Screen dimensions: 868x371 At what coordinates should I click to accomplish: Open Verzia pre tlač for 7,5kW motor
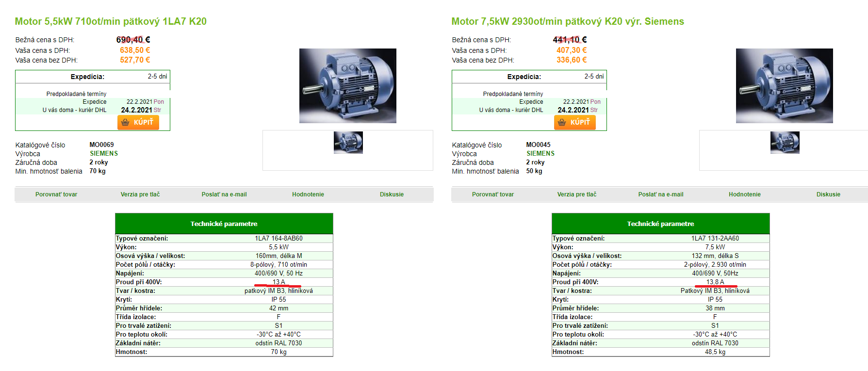point(577,194)
